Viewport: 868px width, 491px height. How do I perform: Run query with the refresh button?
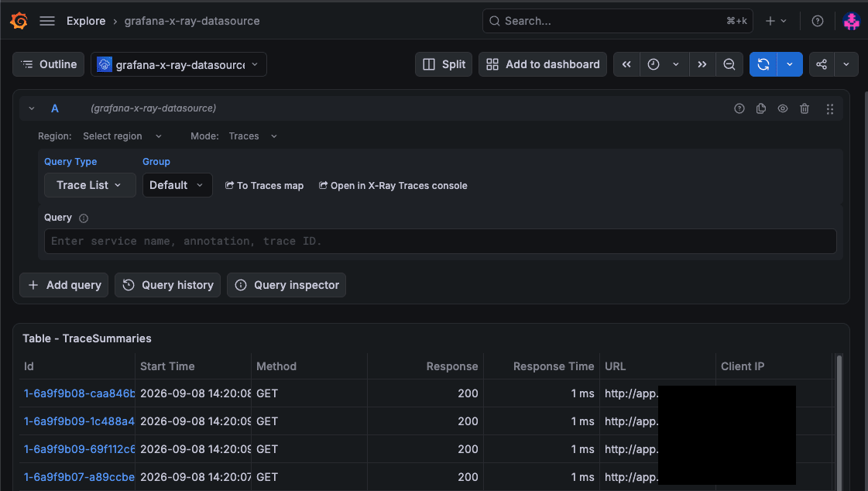pyautogui.click(x=763, y=64)
